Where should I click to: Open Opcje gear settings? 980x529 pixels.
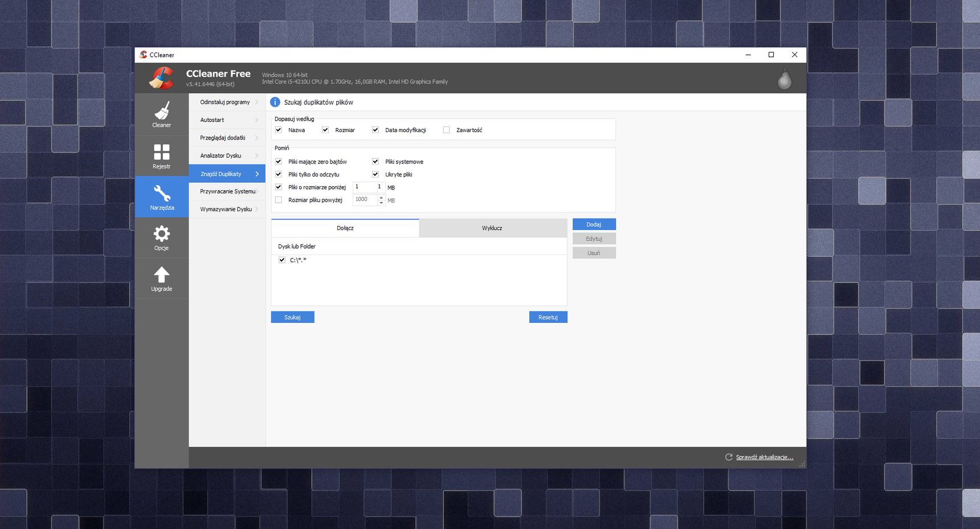[x=162, y=237]
